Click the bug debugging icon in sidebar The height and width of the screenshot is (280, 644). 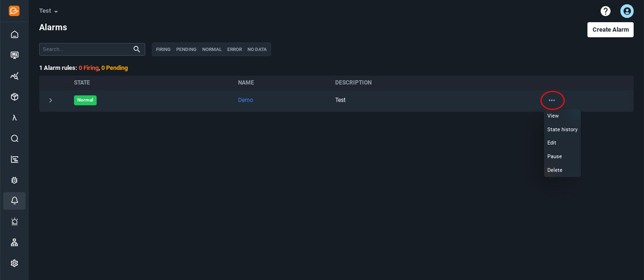(14, 180)
